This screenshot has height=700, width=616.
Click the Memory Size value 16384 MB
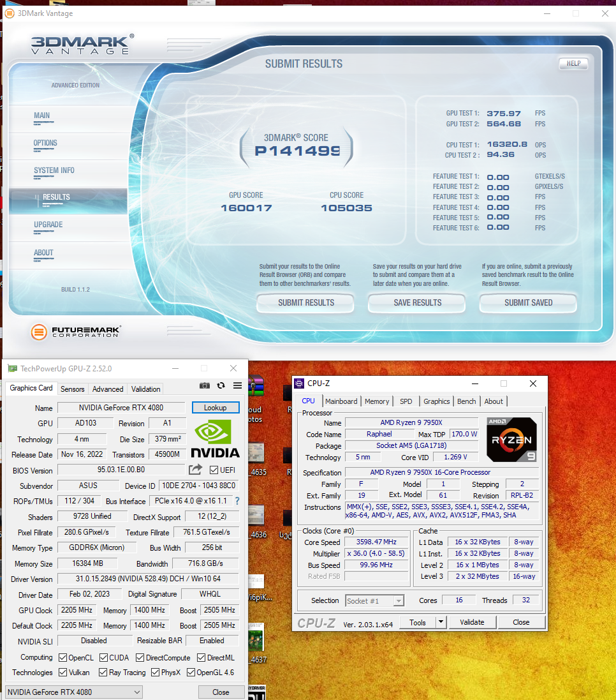pyautogui.click(x=88, y=563)
